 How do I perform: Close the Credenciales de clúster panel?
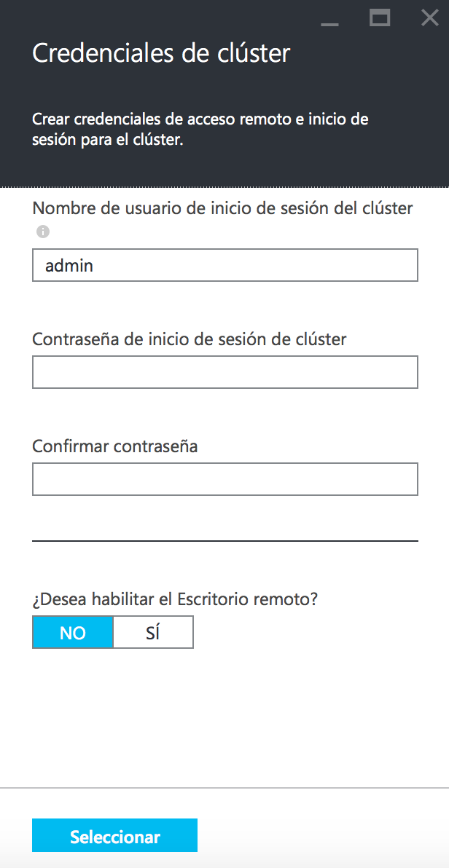429,18
